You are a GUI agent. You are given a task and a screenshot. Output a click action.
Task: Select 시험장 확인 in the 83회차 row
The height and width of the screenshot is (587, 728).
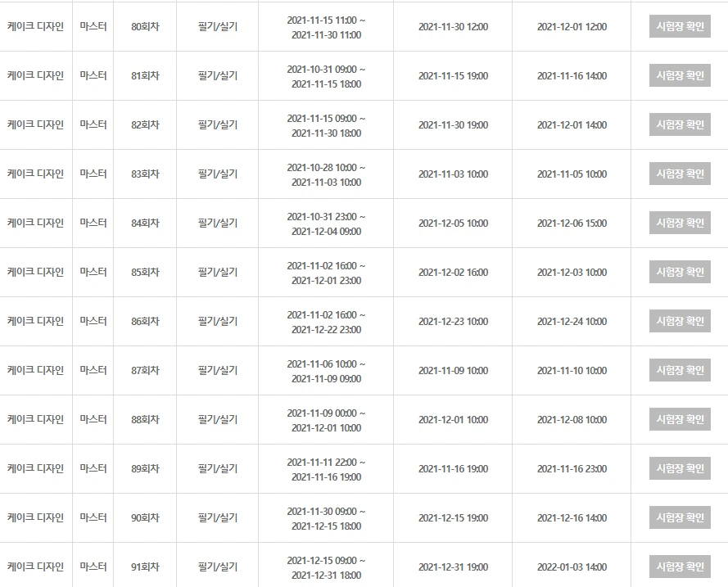pos(680,174)
